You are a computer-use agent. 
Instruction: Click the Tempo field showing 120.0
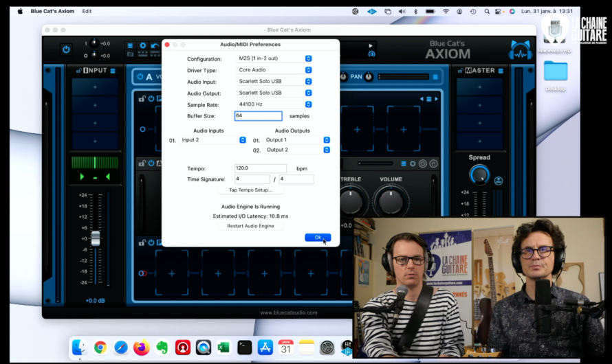point(261,168)
